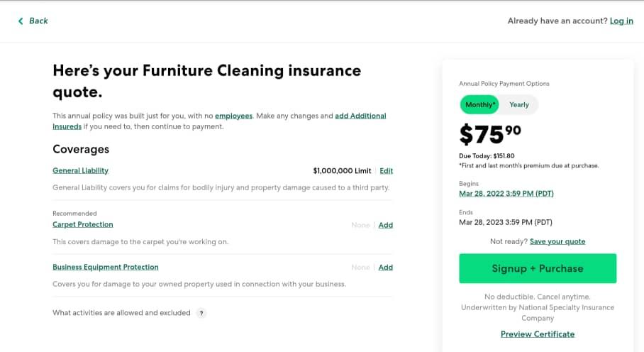Viewport: 644px width, 352px height.
Task: Select the Monthly payment option
Action: pos(480,105)
